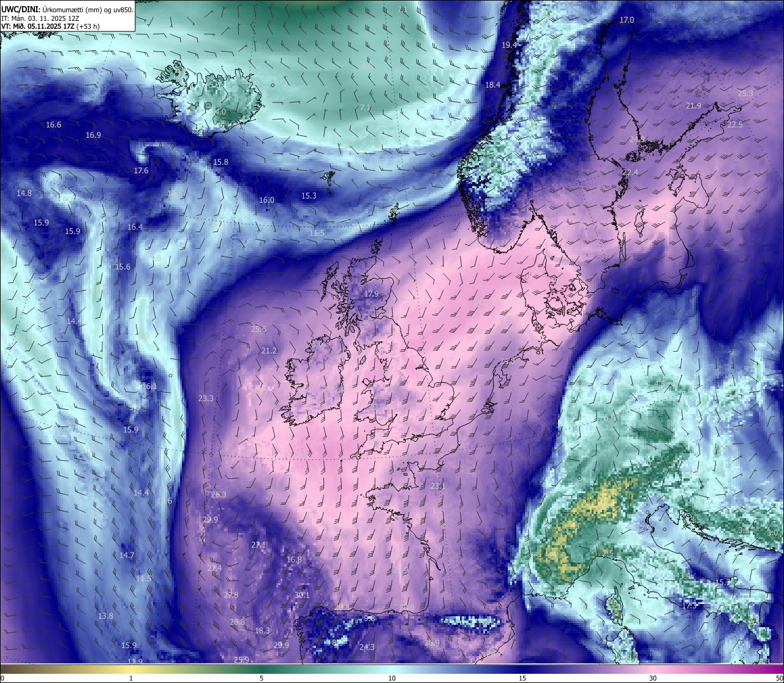This screenshot has width=784, height=683.
Task: Click the 13.8 value label
Action: [x=105, y=616]
